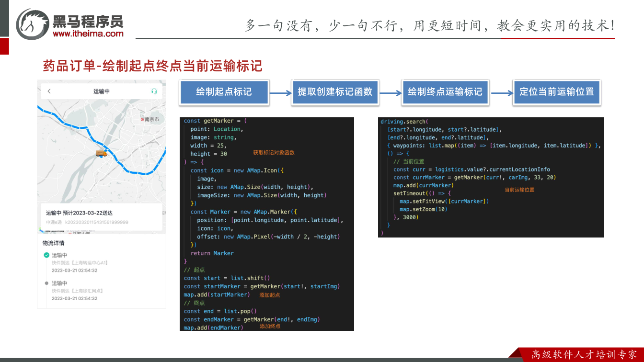Click the 获取标记对象函数 orange annotation

tap(274, 153)
